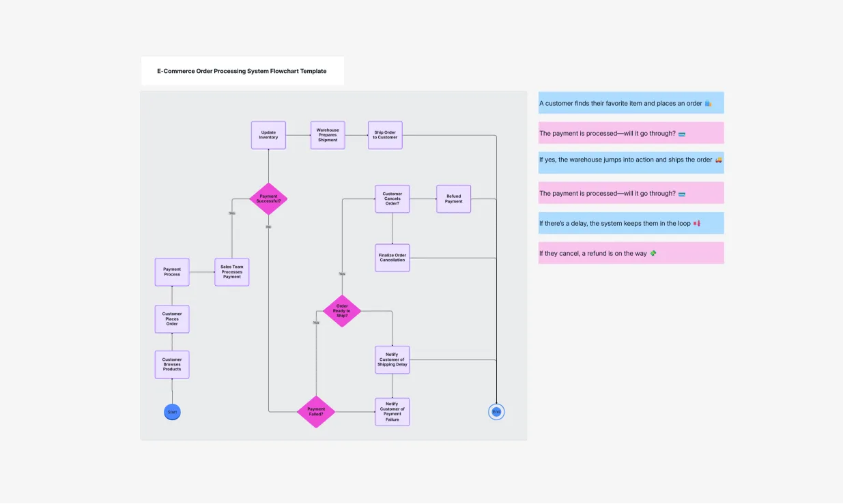Select the Ship Order to Customer box
Image resolution: width=843 pixels, height=504 pixels.
tap(385, 135)
